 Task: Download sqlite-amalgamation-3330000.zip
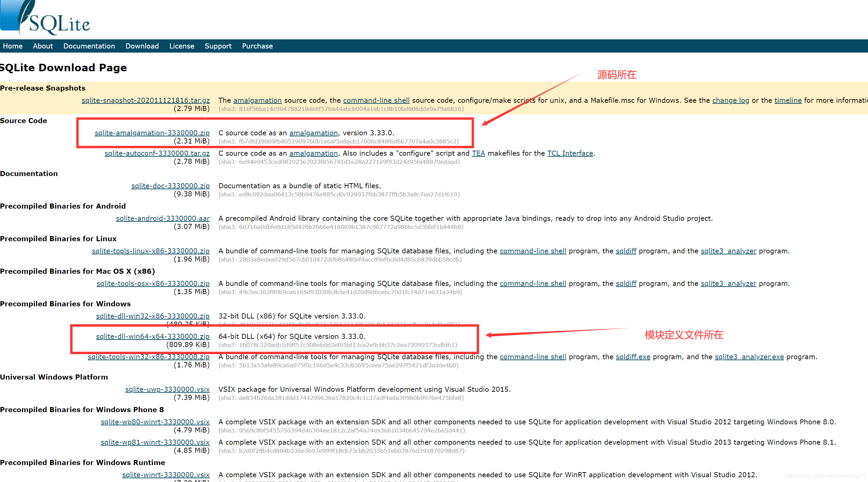coord(152,133)
